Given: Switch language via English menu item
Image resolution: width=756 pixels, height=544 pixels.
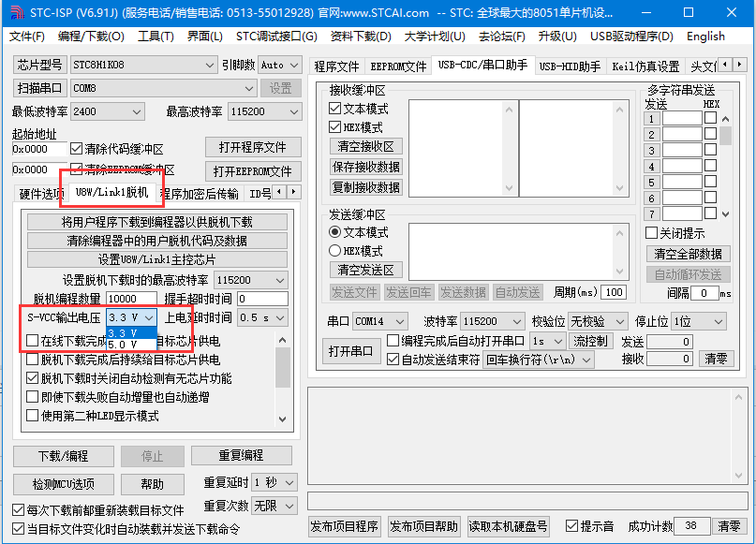Looking at the screenshot, I should [705, 37].
